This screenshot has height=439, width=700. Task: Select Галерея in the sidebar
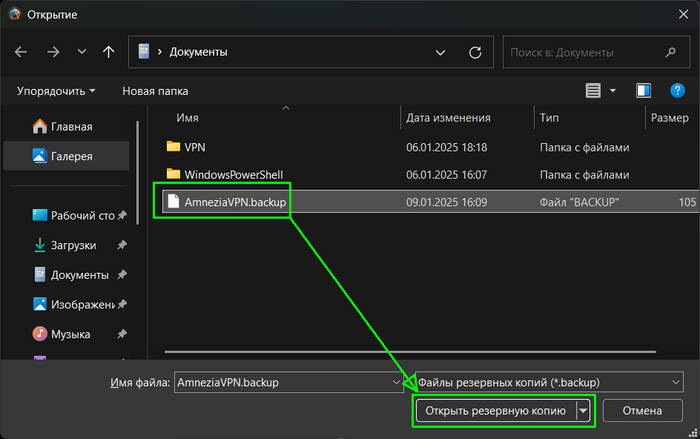pos(67,156)
